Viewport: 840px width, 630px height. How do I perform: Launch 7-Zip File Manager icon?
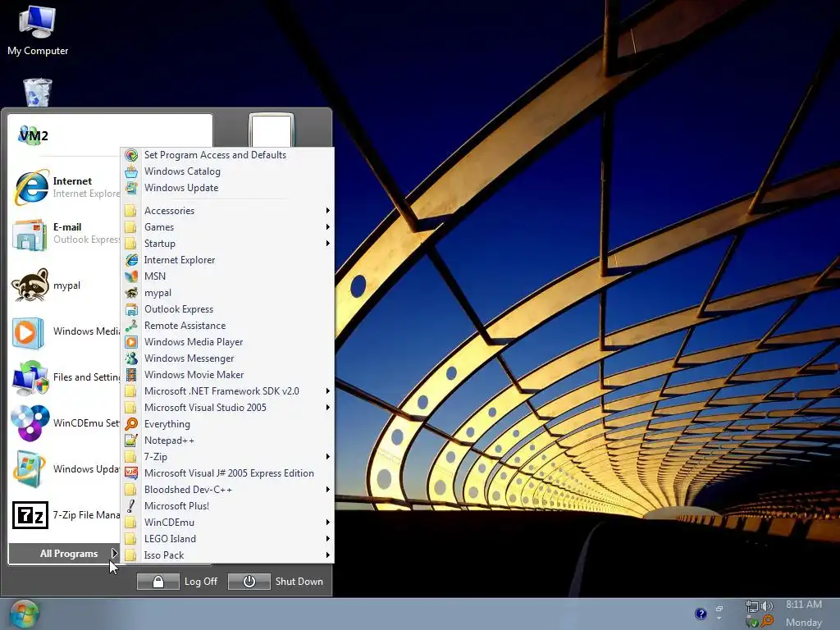coord(30,515)
